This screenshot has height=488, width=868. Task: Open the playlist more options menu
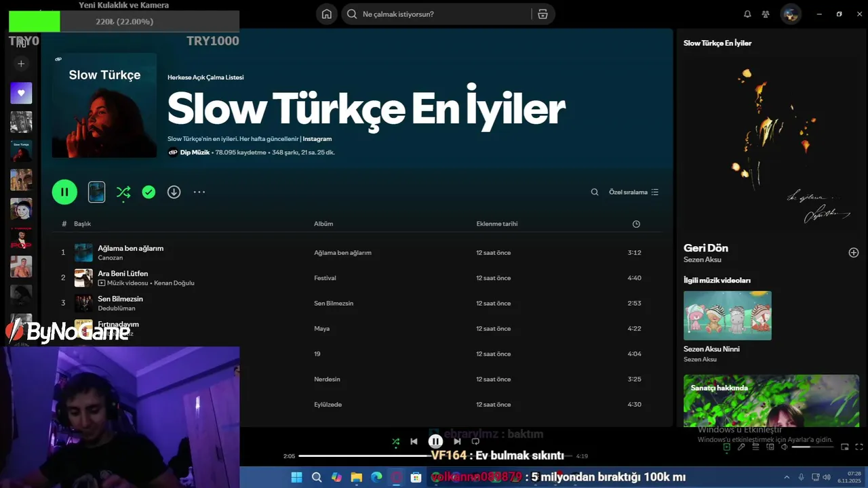coord(199,192)
